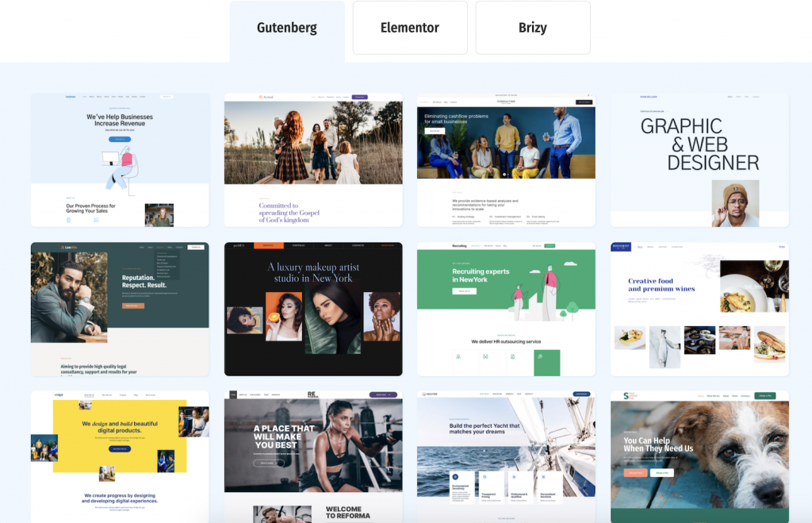Open the 'Reputation. Respect. Result.' lawyer template
The width and height of the screenshot is (812, 523).
pos(120,309)
